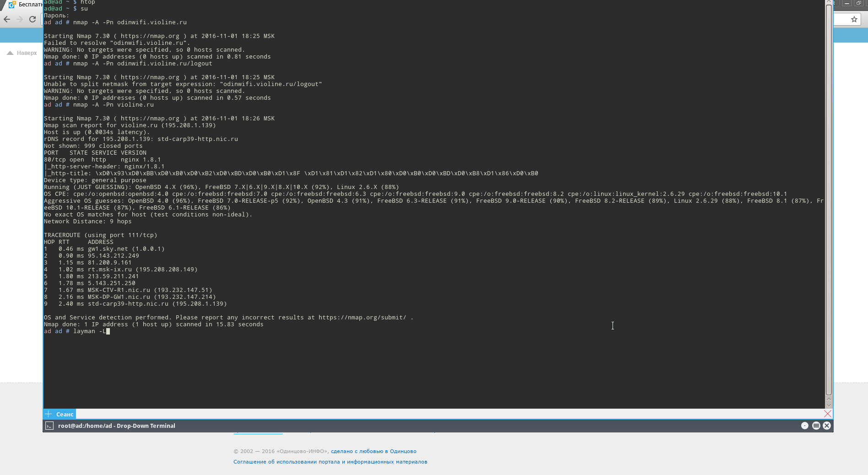Screen dimensions: 868x475
Task: Open Yakuake main menu hamburger button
Action: (x=816, y=426)
